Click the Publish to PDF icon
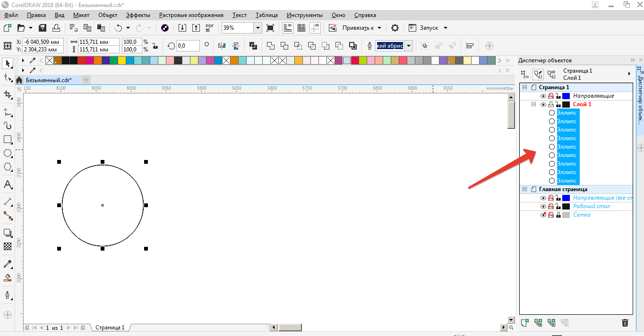This screenshot has height=336, width=644. [210, 28]
